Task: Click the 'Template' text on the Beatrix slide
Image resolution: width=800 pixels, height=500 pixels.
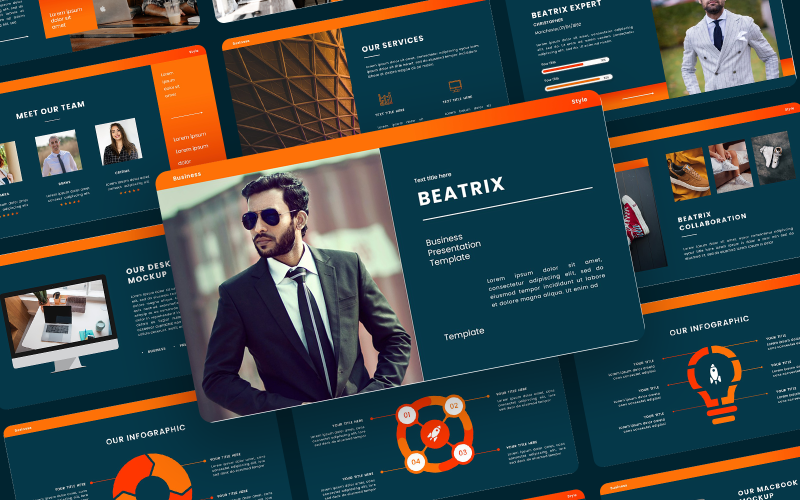Action: click(464, 334)
